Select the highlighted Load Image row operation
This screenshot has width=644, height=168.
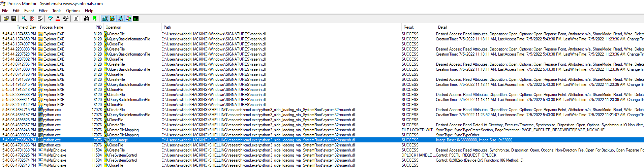pos(118,140)
